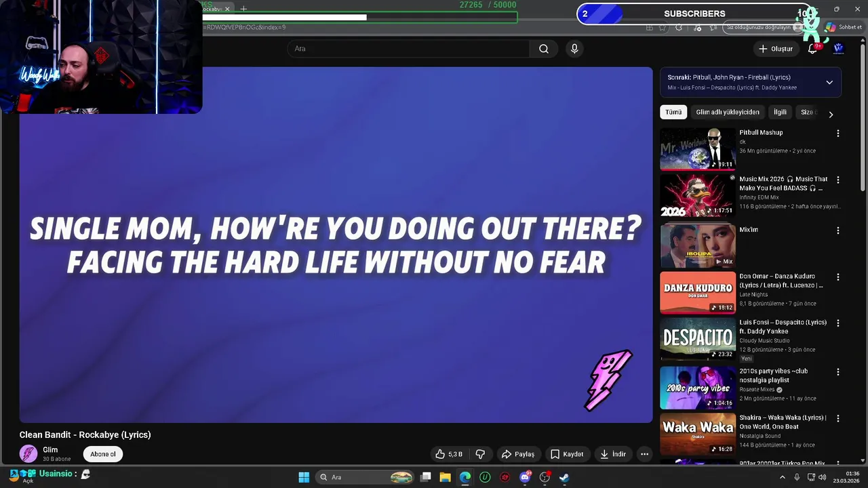Open Waka Waka lyrics thumbnail
The width and height of the screenshot is (868, 488).
click(698, 434)
